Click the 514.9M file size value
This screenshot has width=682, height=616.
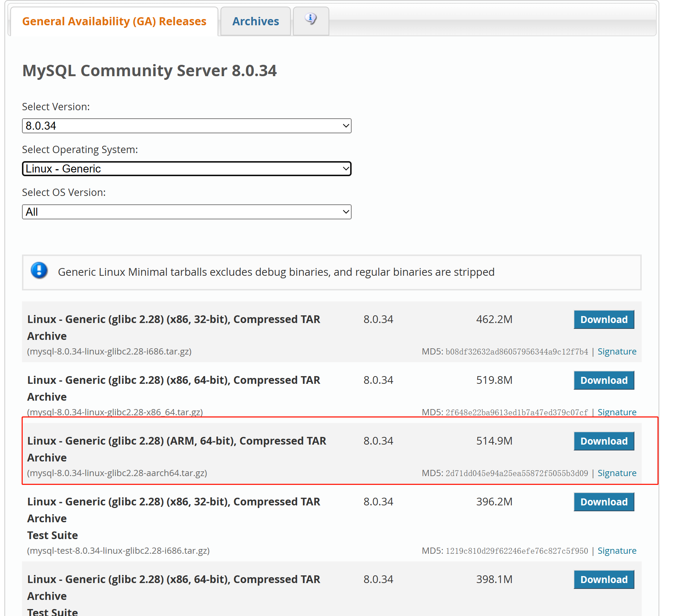coord(494,441)
